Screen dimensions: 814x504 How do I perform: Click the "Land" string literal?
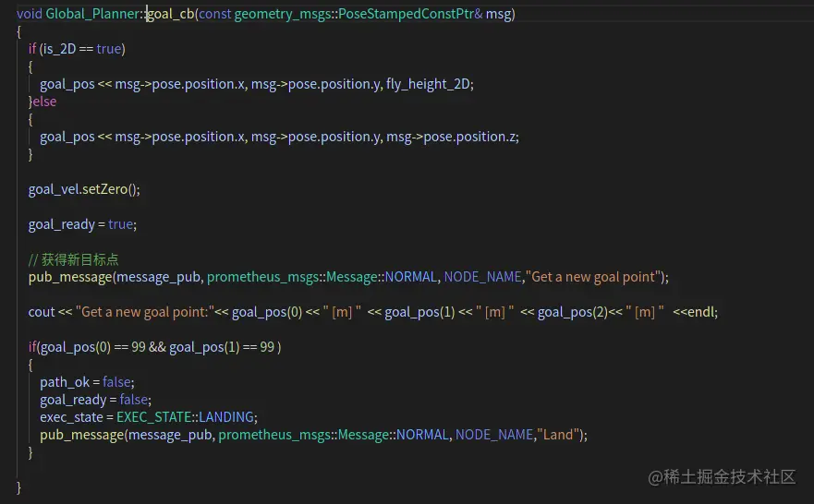tap(558, 435)
